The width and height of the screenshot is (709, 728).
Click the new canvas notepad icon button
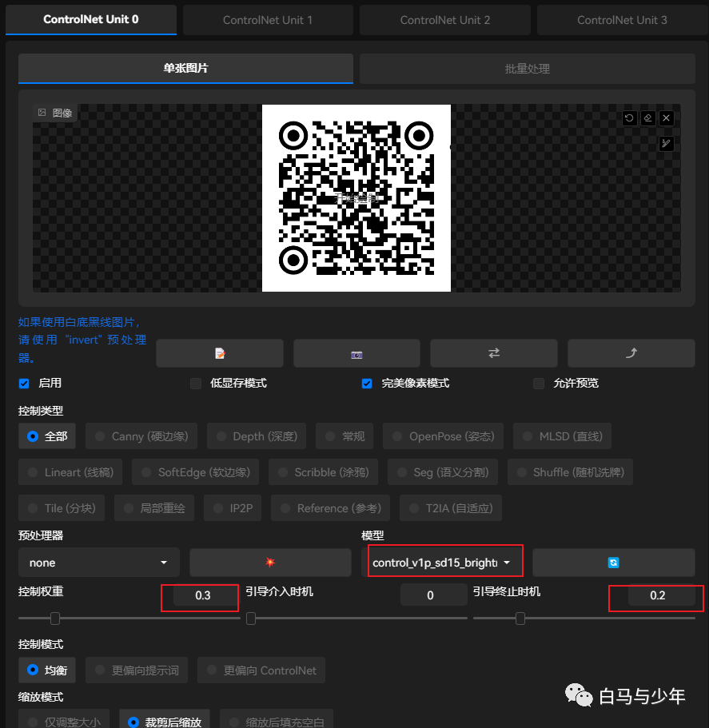click(x=220, y=353)
